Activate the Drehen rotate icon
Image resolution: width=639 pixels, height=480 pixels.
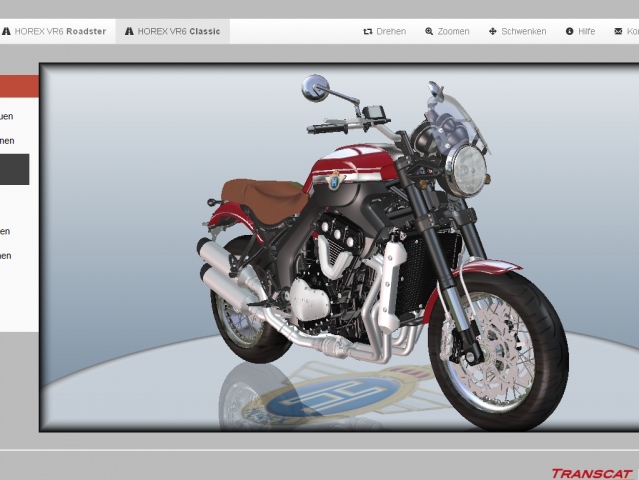[368, 31]
